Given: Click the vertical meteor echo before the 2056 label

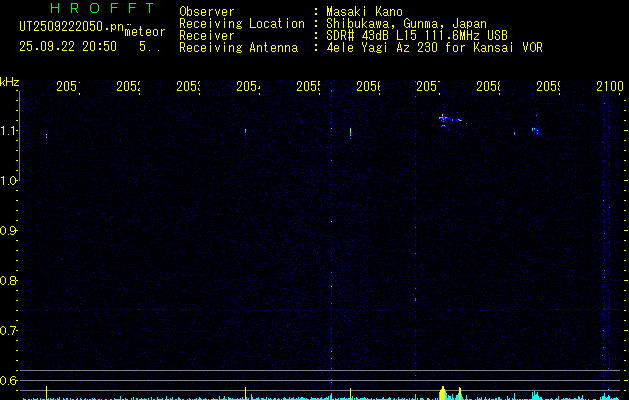Looking at the screenshot, I should pos(351,133).
